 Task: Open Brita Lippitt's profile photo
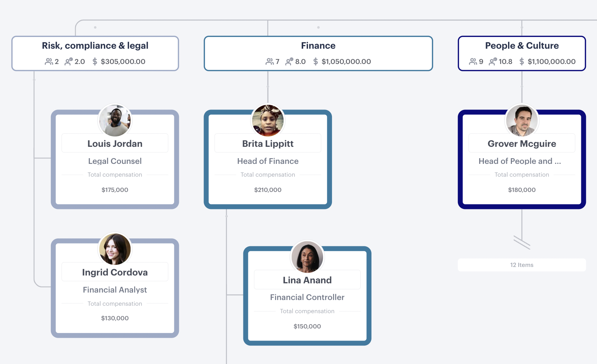[268, 120]
